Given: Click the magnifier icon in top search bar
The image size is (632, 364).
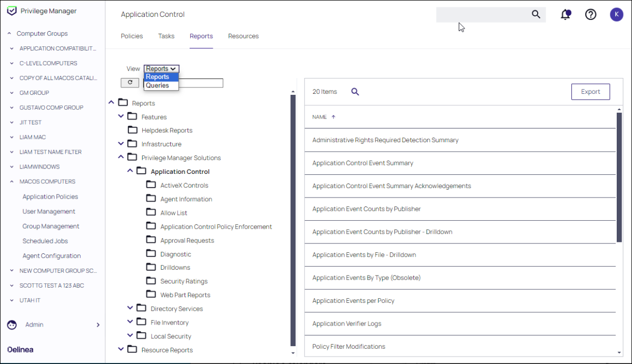Looking at the screenshot, I should pyautogui.click(x=536, y=15).
